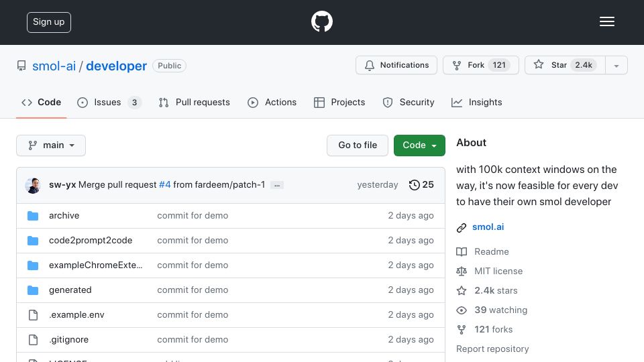Click the archive folder icon

pos(33,216)
